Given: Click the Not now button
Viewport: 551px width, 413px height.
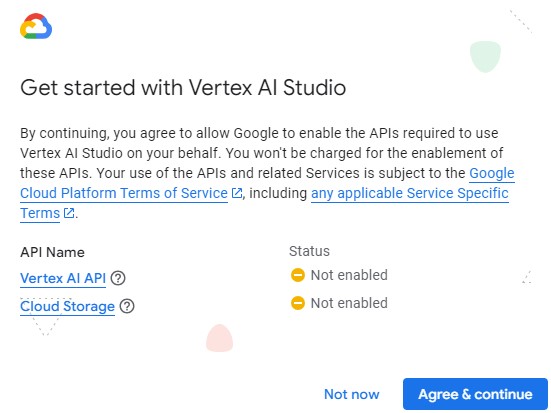Looking at the screenshot, I should coord(352,394).
